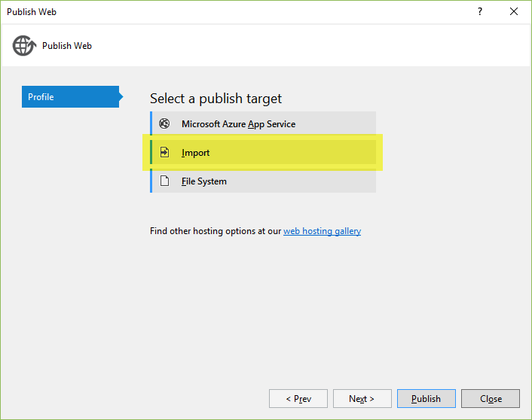Click the "Find other hosting options" text
This screenshot has width=532, height=420.
pyautogui.click(x=216, y=231)
